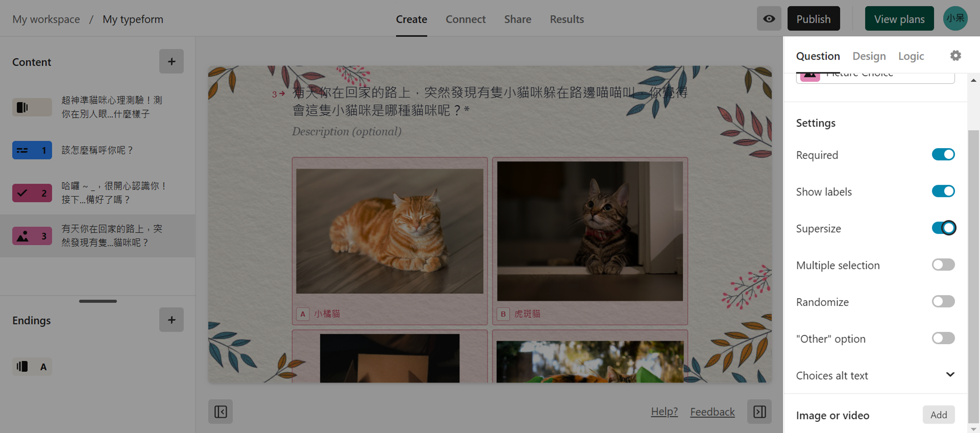Select ending A screen icon
The height and width of the screenshot is (433, 980).
(x=32, y=366)
